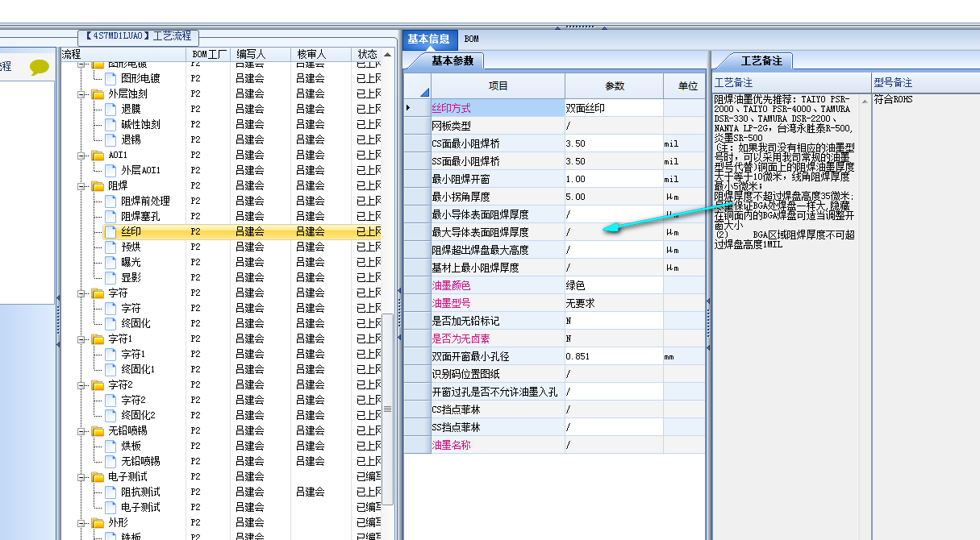Click the 无铅喷锡 folder icon

click(98, 431)
